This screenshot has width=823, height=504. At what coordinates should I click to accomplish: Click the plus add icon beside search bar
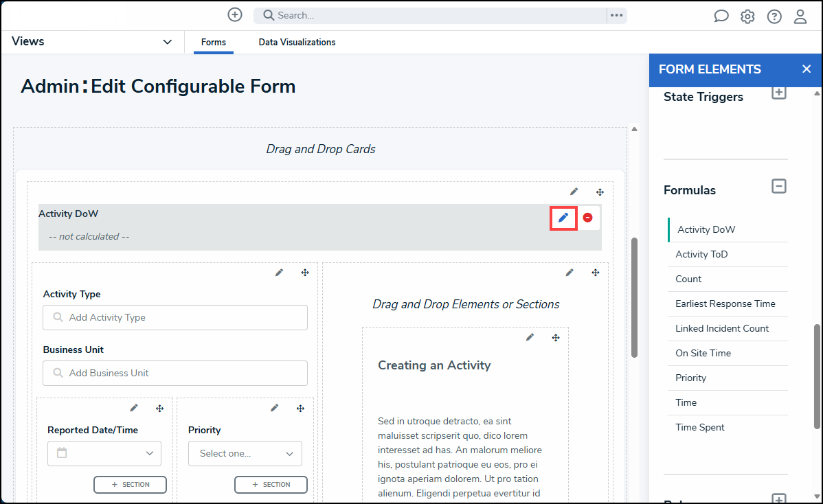(x=235, y=15)
